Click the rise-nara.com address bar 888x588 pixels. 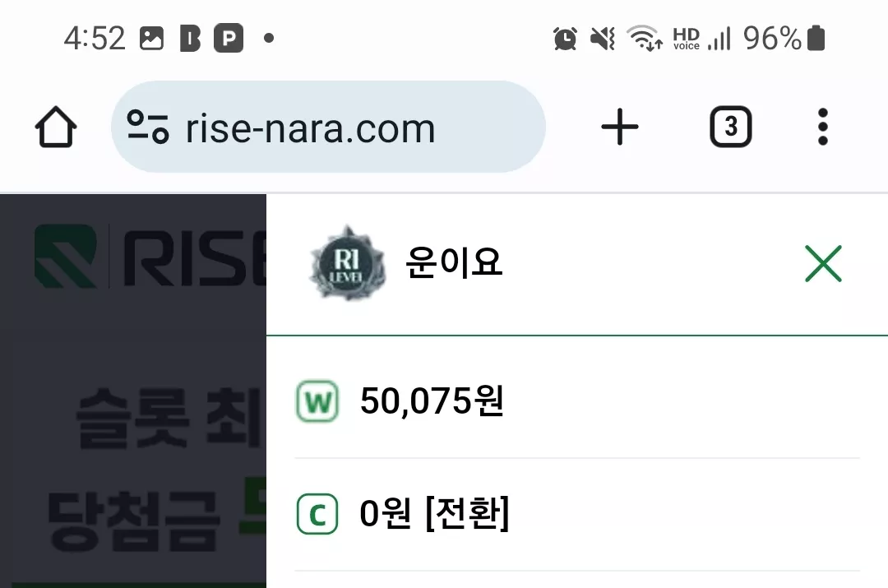pyautogui.click(x=328, y=127)
